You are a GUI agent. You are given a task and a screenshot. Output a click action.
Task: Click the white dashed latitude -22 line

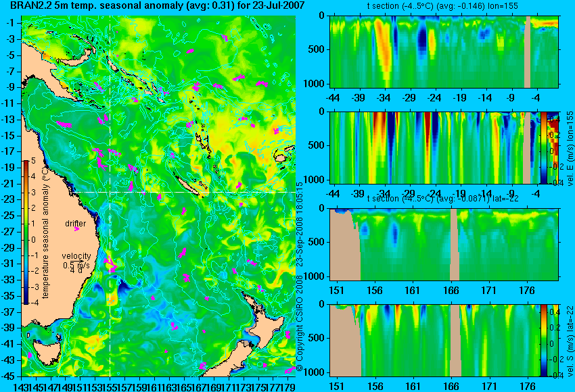click(183, 192)
